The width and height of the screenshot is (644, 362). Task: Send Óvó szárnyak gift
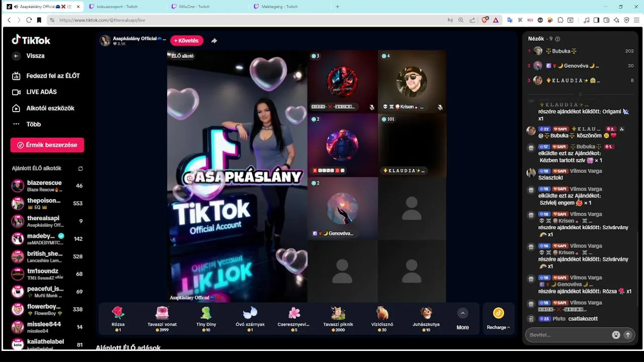pos(250,319)
